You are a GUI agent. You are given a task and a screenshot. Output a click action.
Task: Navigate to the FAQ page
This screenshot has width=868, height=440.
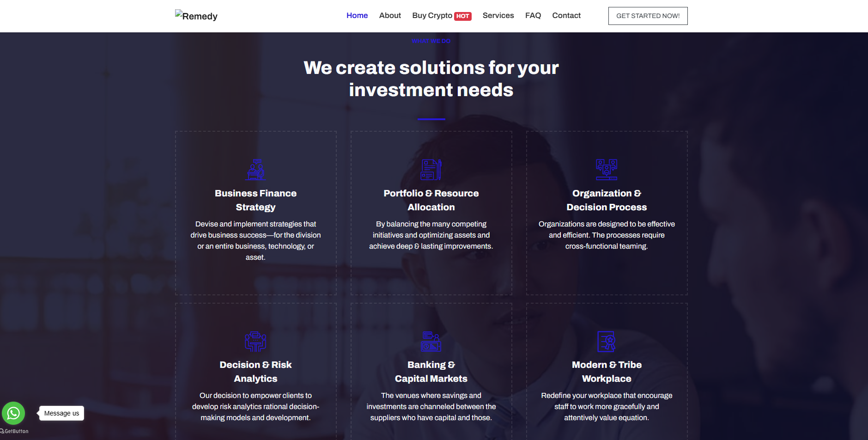tap(533, 16)
